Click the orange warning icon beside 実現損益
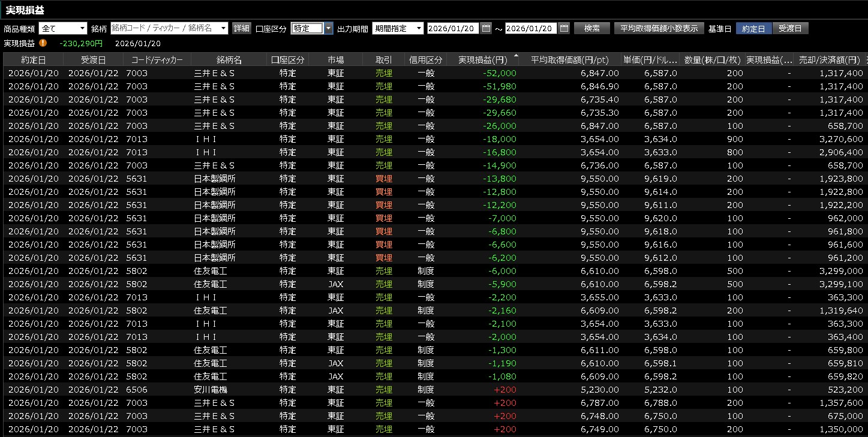868x437 pixels. coord(43,43)
